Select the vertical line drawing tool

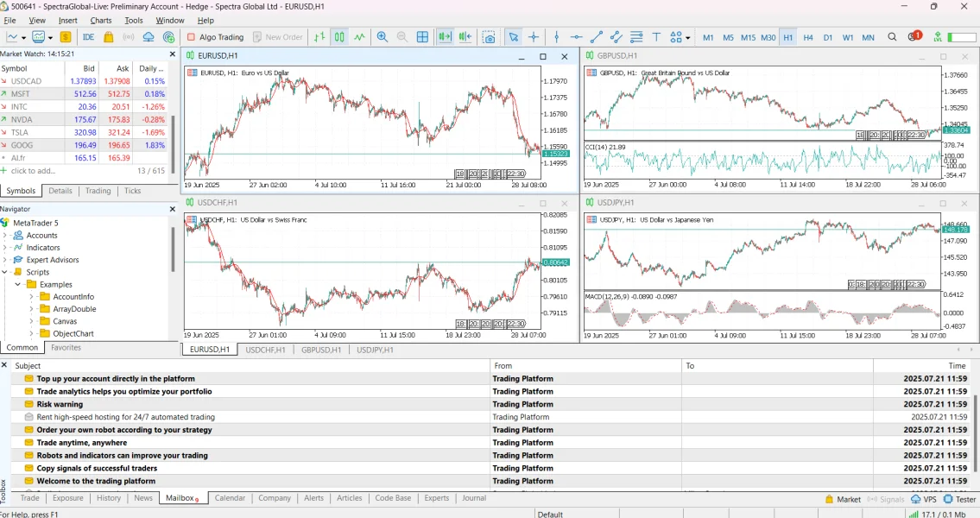tap(557, 37)
